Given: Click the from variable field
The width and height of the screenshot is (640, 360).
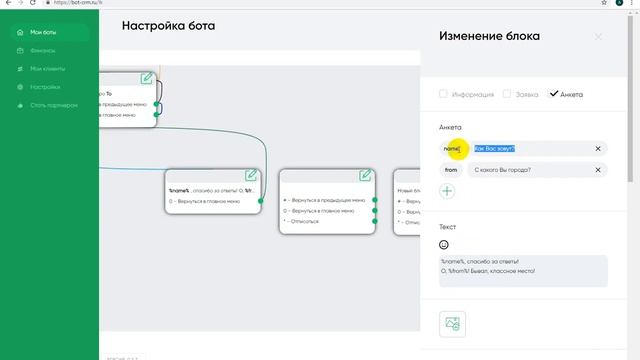Looking at the screenshot, I should tap(451, 170).
